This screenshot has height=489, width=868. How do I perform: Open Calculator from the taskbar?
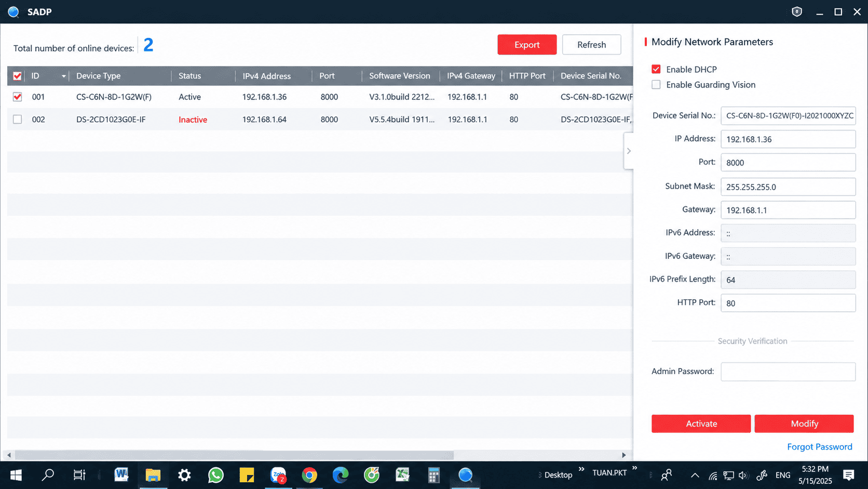(x=434, y=474)
